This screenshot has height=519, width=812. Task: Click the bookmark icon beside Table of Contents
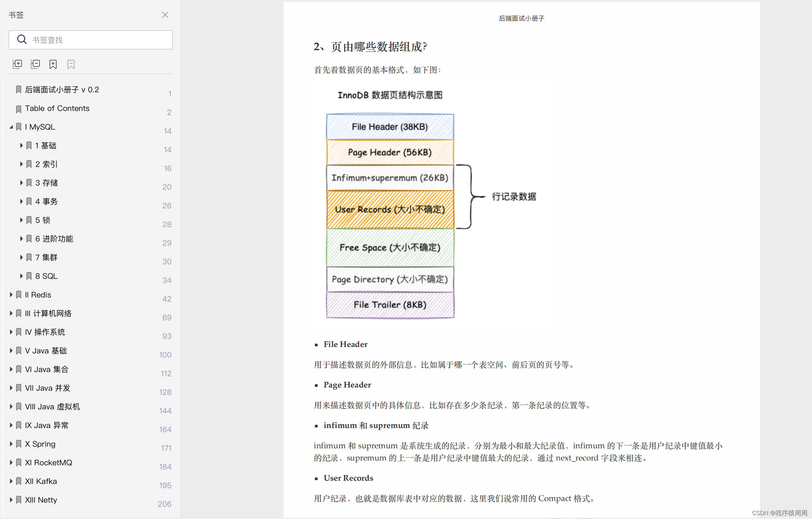pyautogui.click(x=19, y=109)
